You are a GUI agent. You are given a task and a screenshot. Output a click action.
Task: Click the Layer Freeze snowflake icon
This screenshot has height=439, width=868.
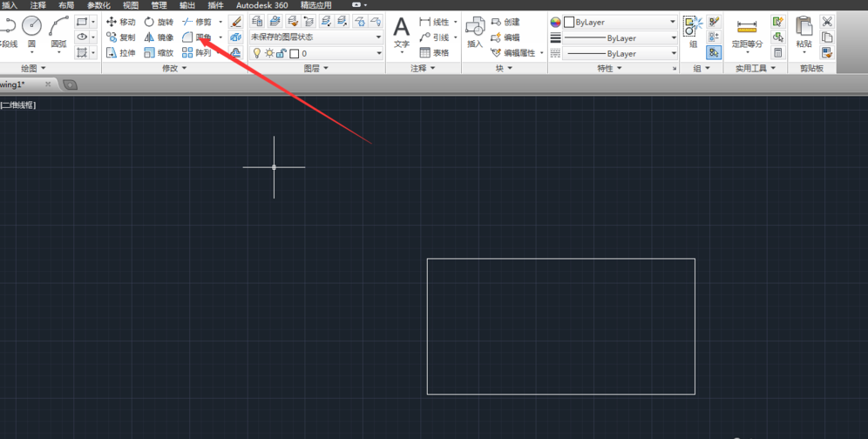[361, 22]
